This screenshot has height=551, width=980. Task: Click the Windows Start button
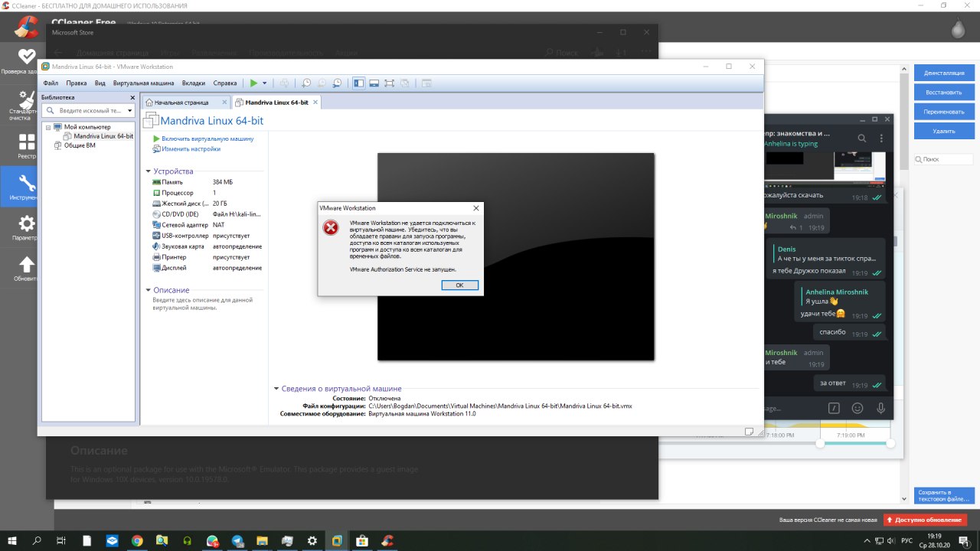(12, 540)
